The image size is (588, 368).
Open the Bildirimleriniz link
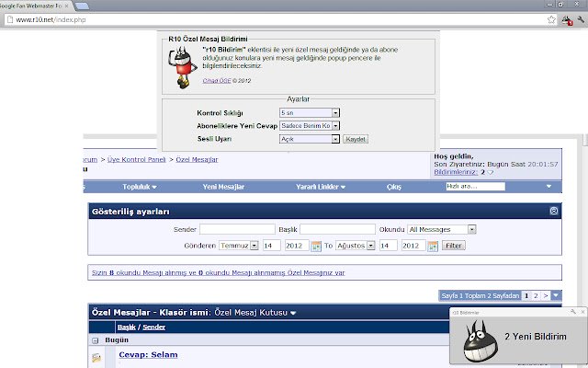(456, 172)
